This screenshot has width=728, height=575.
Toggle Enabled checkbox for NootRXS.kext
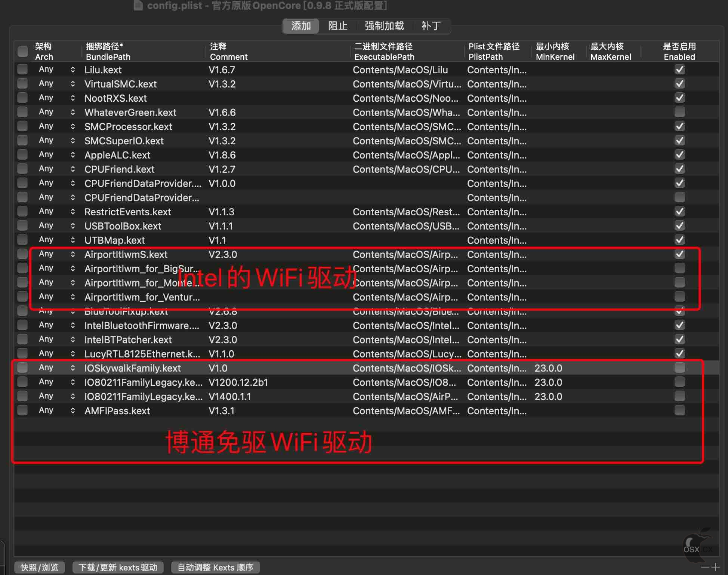(x=679, y=98)
